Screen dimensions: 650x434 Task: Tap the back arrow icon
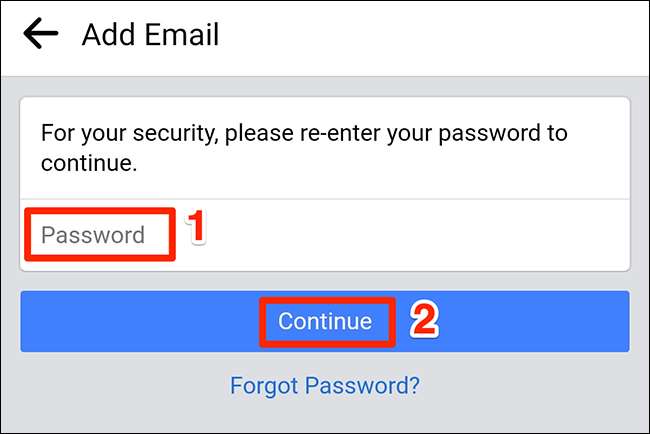click(41, 34)
